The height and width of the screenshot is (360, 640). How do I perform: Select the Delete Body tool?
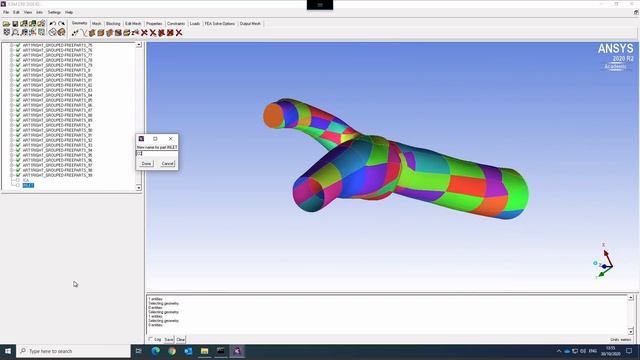[170, 33]
